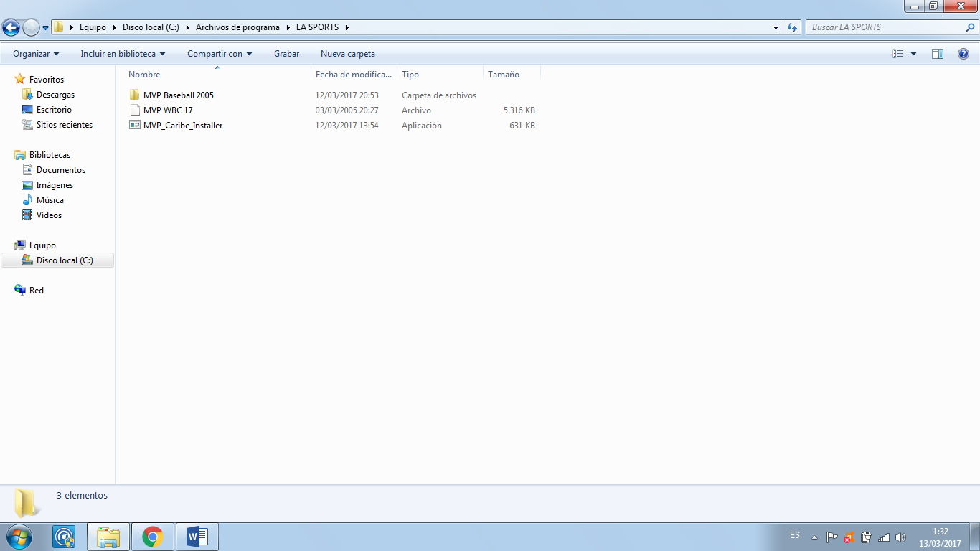Click the Buscar EA SPORTS search field
980x551 pixels.
[886, 27]
